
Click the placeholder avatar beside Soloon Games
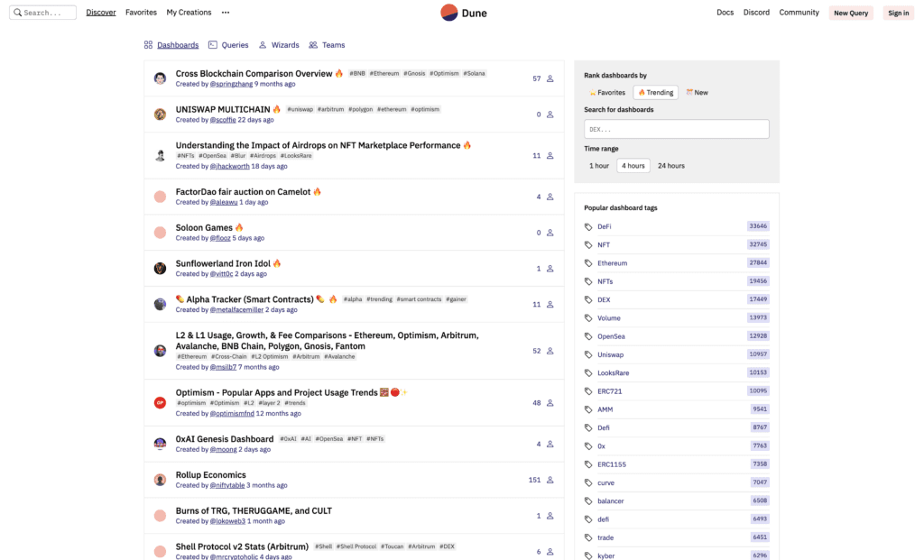click(160, 233)
